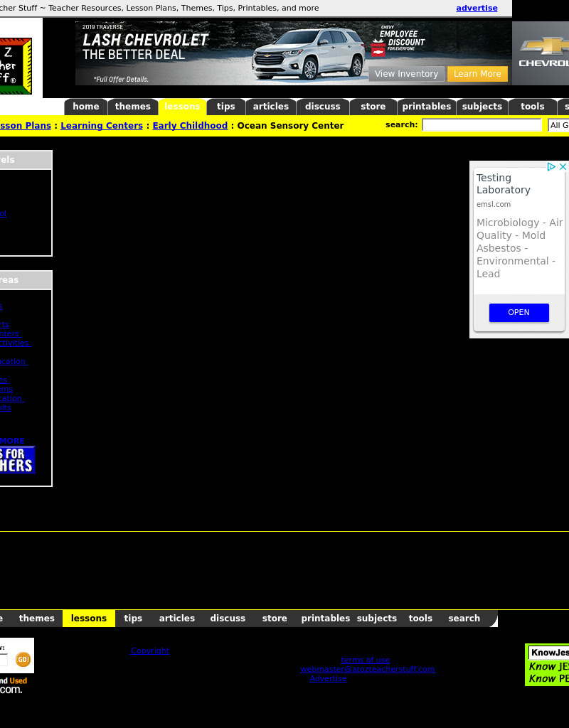Open store tab in top navigation
This screenshot has height=728, width=569.
pos(373,107)
